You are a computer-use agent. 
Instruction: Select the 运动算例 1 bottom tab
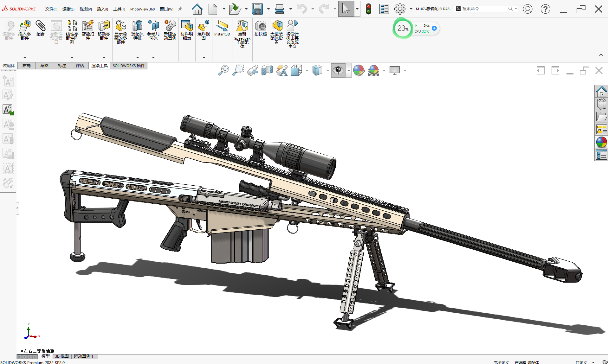[x=83, y=356]
